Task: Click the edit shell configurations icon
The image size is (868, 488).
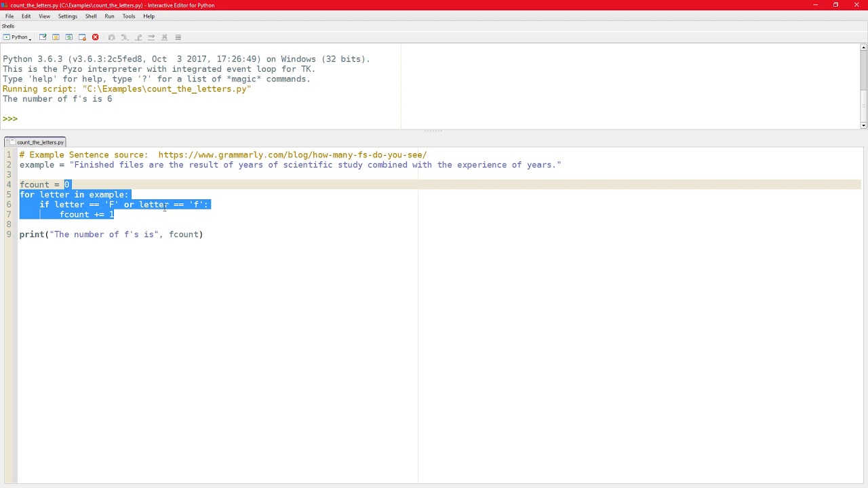Action: click(x=43, y=37)
